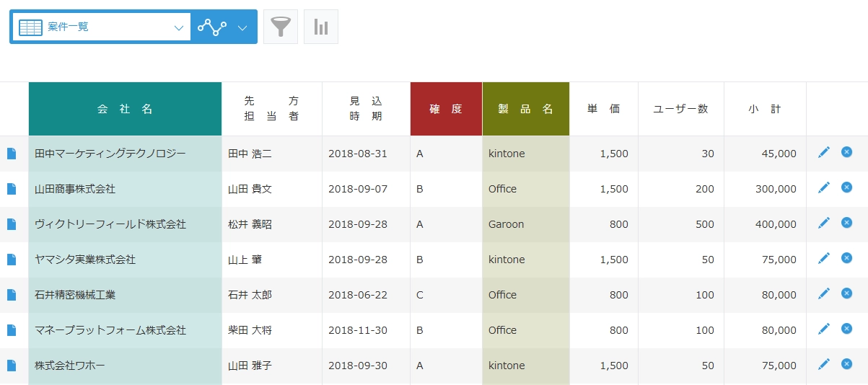Image resolution: width=868 pixels, height=385 pixels.
Task: Open the bar chart aggregate icon
Action: 321,27
